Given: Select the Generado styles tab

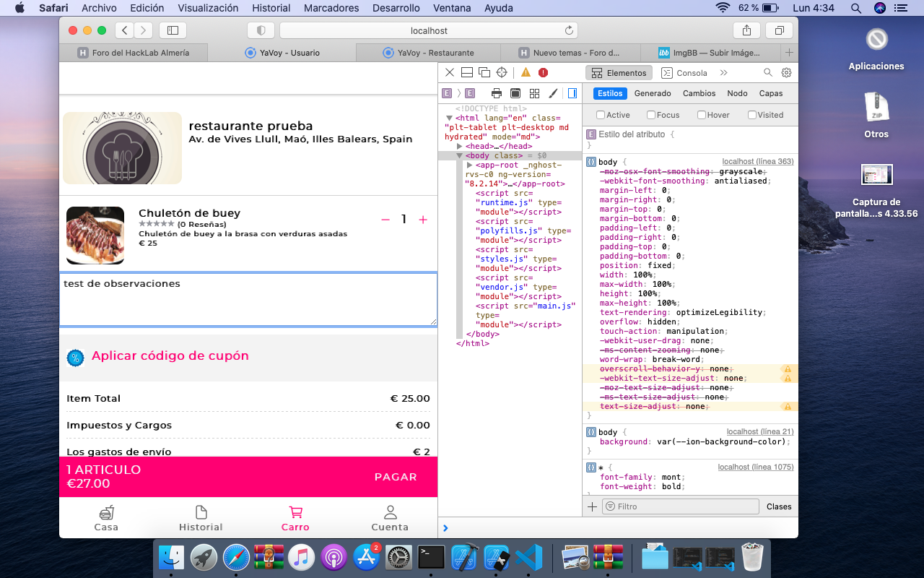Looking at the screenshot, I should tap(653, 93).
